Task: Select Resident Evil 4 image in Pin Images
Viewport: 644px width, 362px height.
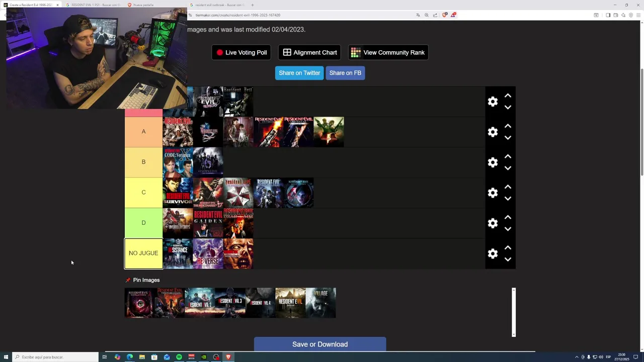Action: coord(260,303)
